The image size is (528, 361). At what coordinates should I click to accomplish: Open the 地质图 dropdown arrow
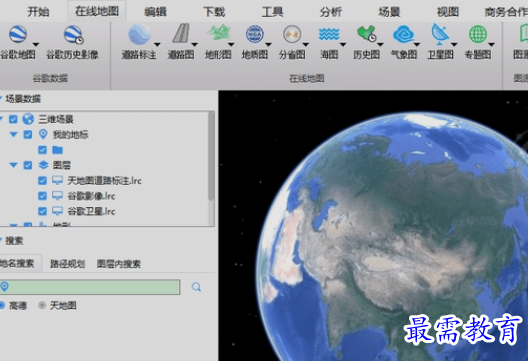[268, 44]
